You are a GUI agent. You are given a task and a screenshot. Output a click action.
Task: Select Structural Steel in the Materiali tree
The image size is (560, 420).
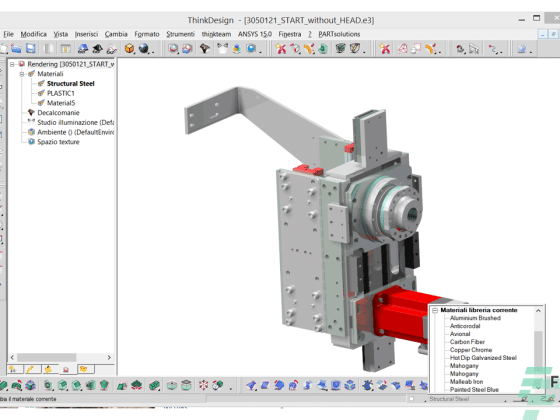click(71, 84)
